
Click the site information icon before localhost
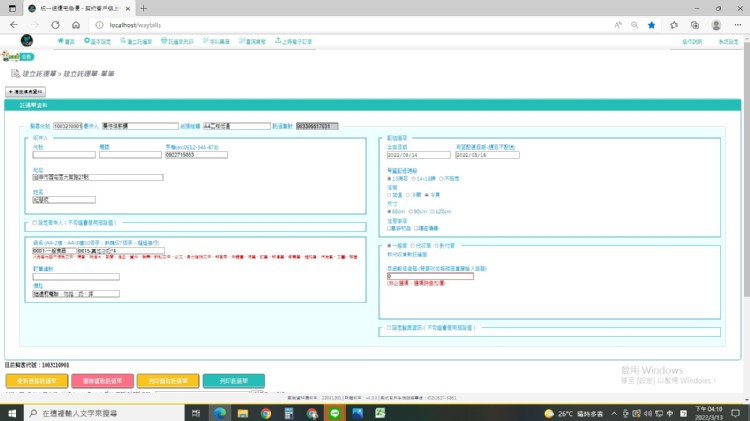99,25
